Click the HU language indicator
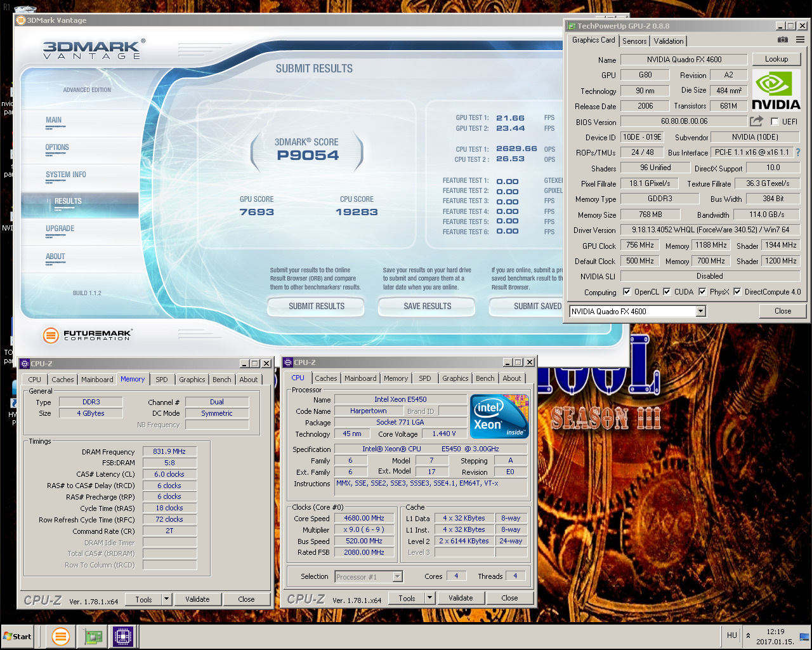 point(732,635)
